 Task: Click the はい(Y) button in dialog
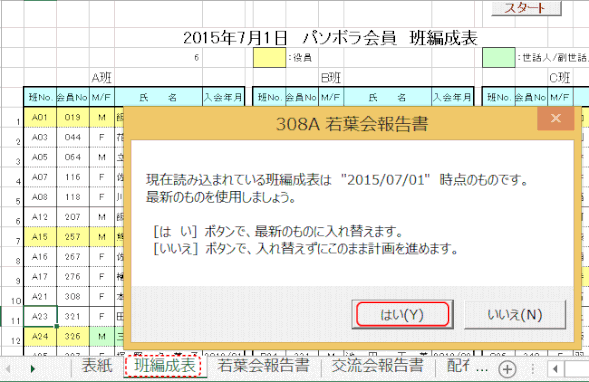pos(402,314)
